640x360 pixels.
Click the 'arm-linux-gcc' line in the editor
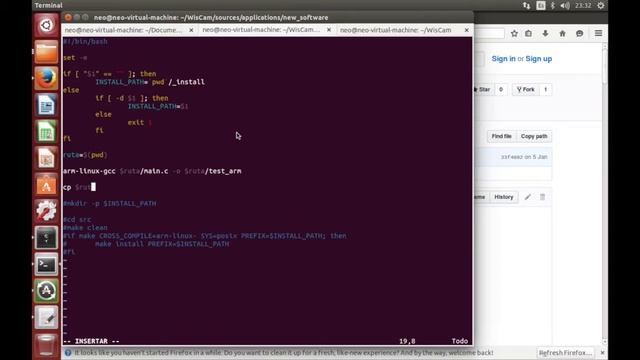click(x=152, y=171)
